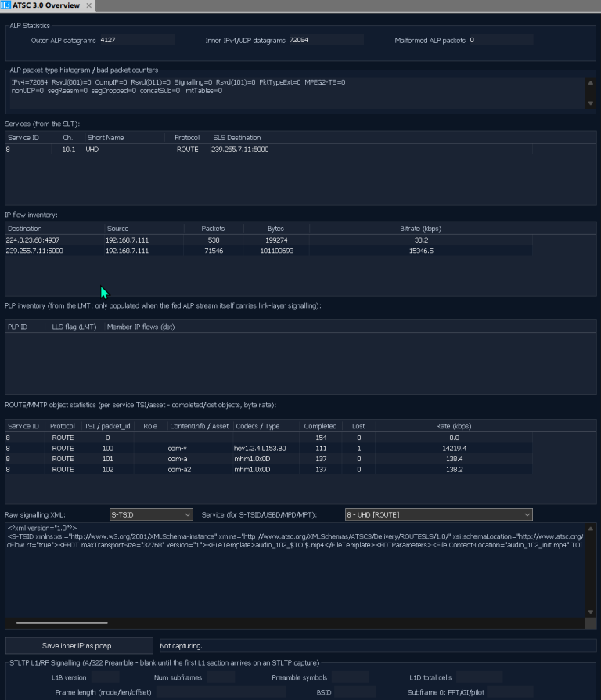The image size is (601, 700).
Task: Click LLS flag (LMT) column header
Action: (x=74, y=327)
